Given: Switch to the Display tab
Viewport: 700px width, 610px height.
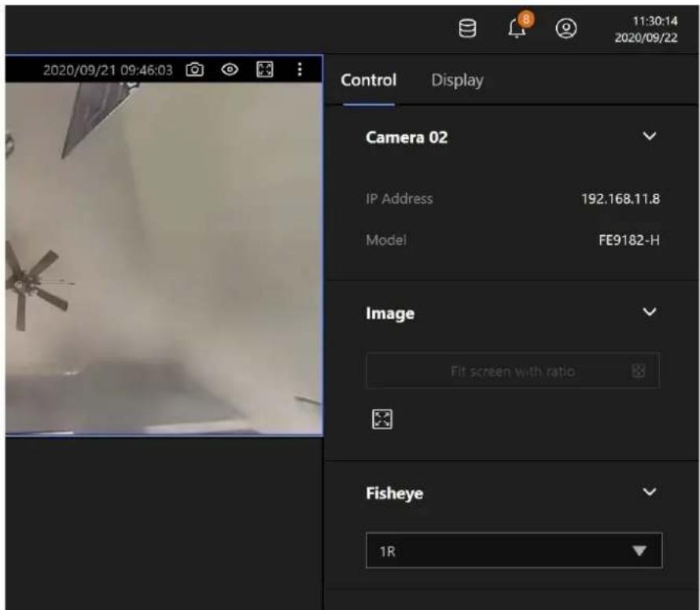Looking at the screenshot, I should coord(457,81).
